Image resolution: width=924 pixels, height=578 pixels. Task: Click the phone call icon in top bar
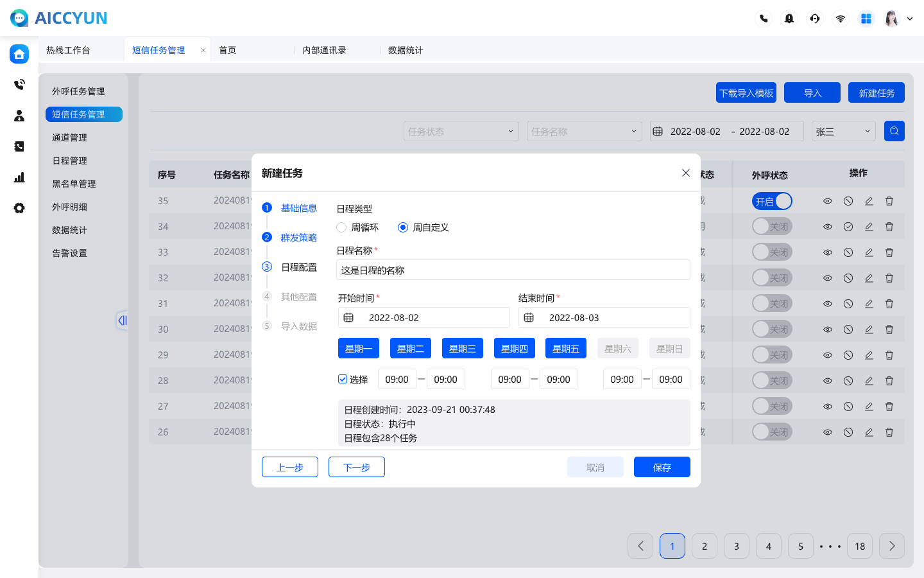[x=764, y=19]
